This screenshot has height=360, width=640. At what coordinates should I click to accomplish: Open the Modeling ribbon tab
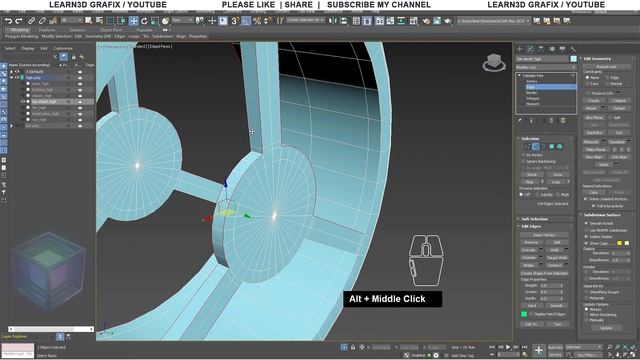(18, 30)
